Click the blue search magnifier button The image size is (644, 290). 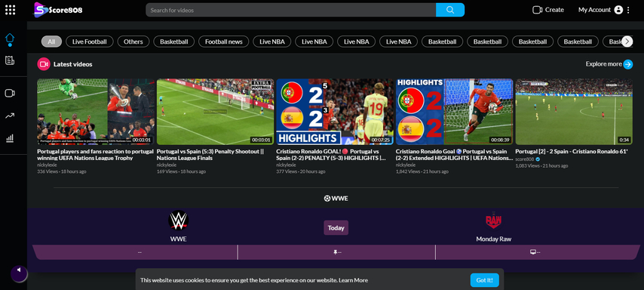pos(450,10)
